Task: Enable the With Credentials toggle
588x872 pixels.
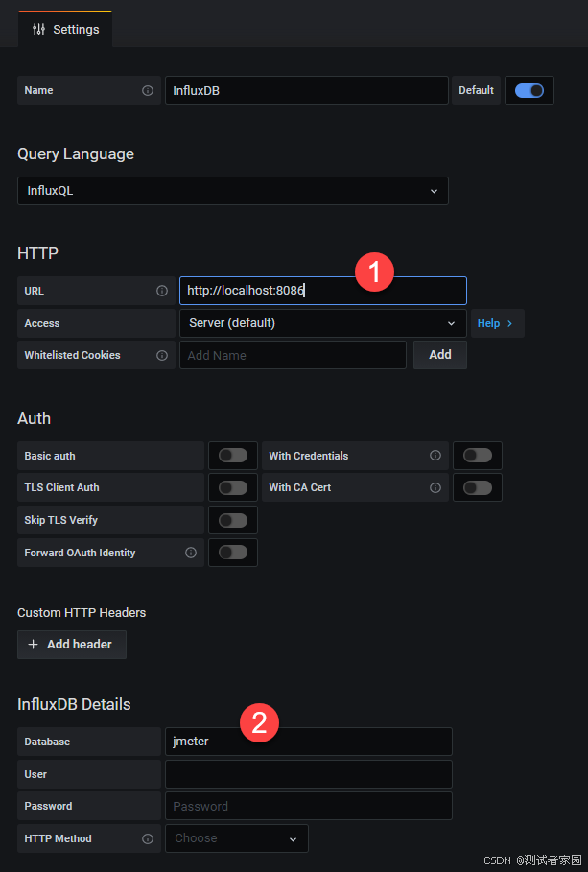Action: click(478, 456)
